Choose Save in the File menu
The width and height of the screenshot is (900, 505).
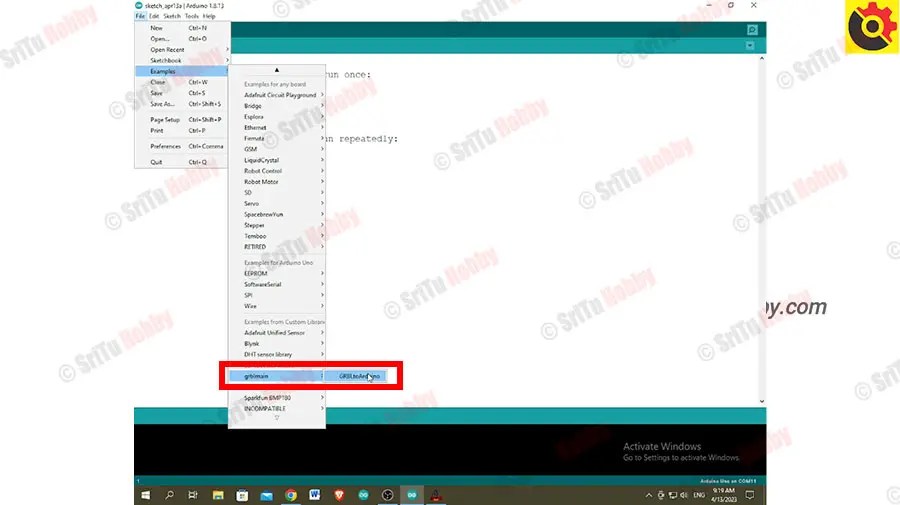182,93
